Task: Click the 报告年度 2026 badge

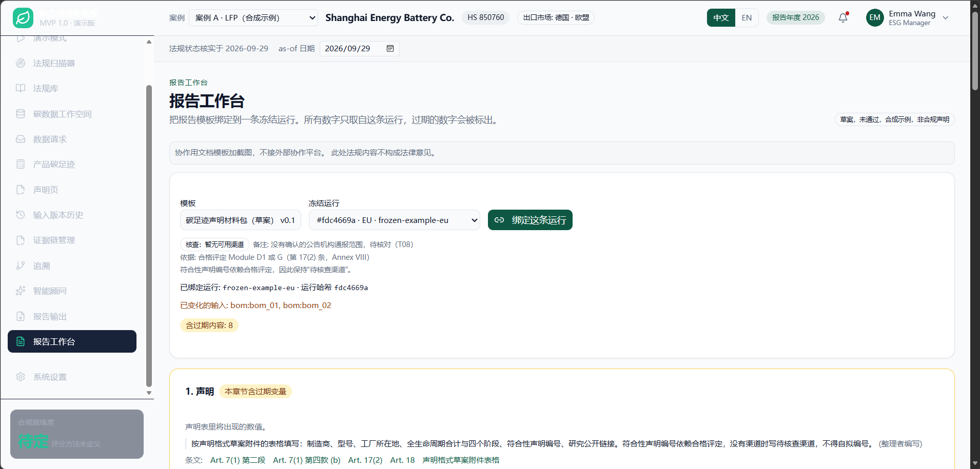Action: pos(795,17)
